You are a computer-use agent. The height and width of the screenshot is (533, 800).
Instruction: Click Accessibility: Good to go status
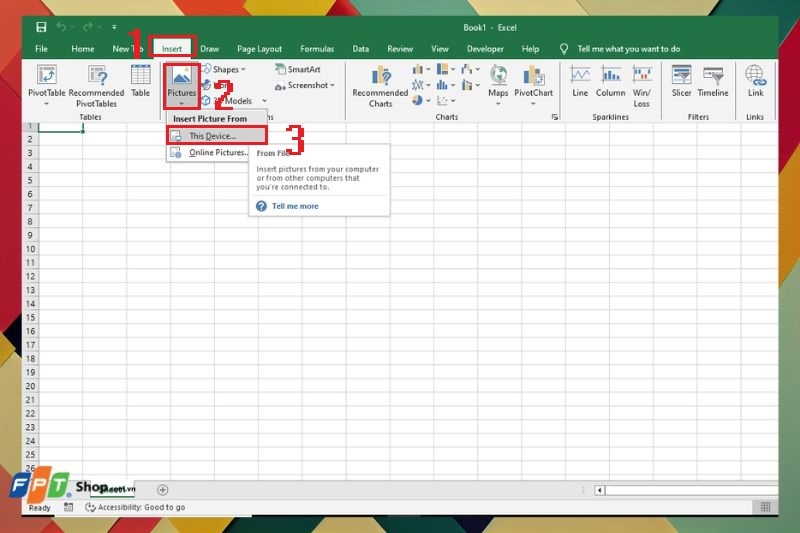[x=136, y=506]
